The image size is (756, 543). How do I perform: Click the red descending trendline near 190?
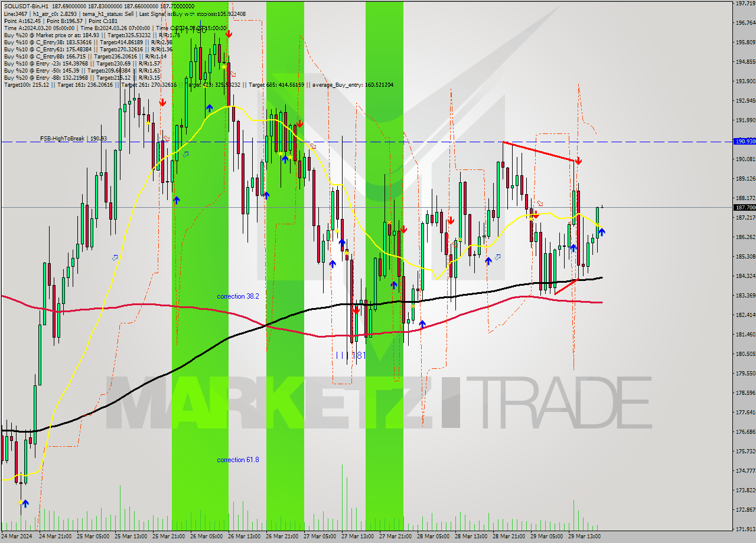point(539,151)
